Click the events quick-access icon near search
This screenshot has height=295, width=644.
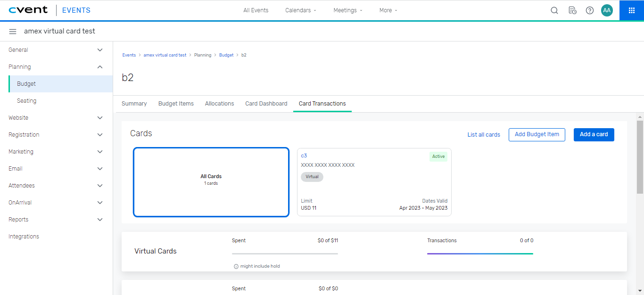[572, 10]
